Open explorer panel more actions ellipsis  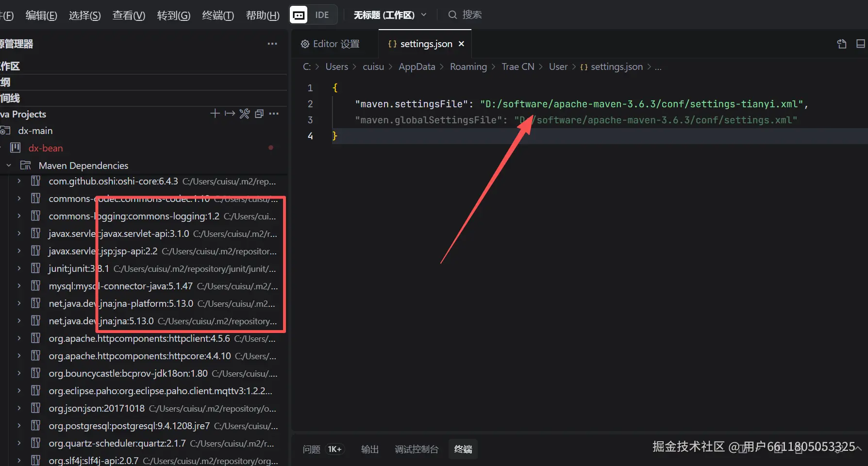pos(272,44)
